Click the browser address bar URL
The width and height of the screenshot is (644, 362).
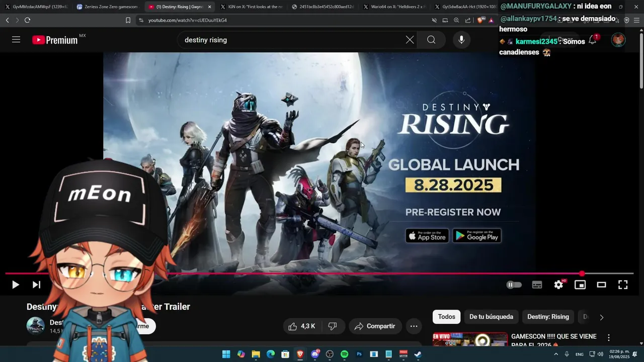tap(187, 20)
